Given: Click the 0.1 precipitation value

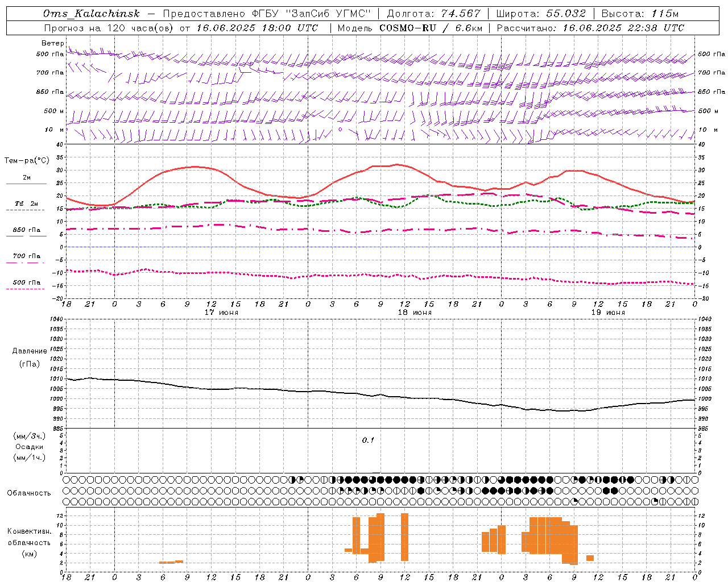Looking at the screenshot, I should pyautogui.click(x=369, y=440).
